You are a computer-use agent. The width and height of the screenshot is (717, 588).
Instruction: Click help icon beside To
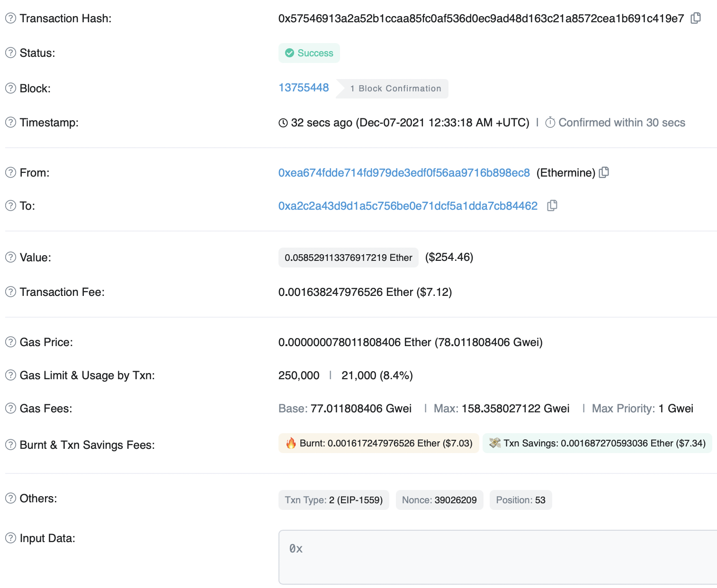click(x=10, y=205)
